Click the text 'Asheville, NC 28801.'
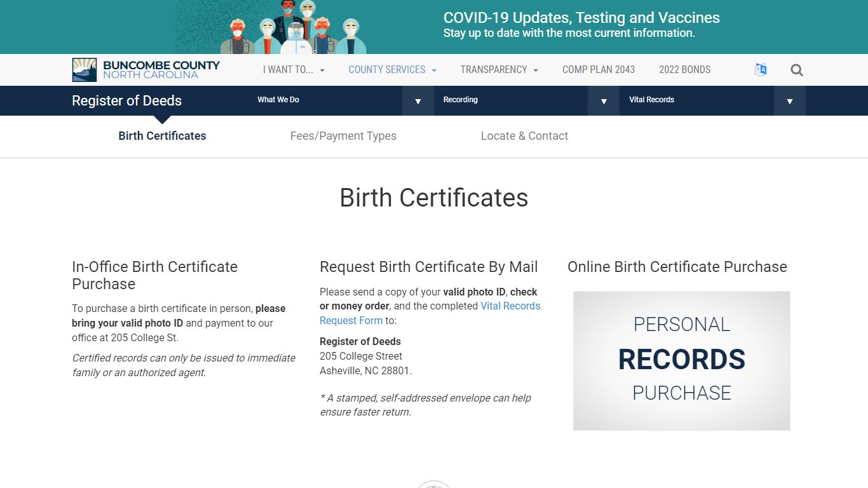 365,370
